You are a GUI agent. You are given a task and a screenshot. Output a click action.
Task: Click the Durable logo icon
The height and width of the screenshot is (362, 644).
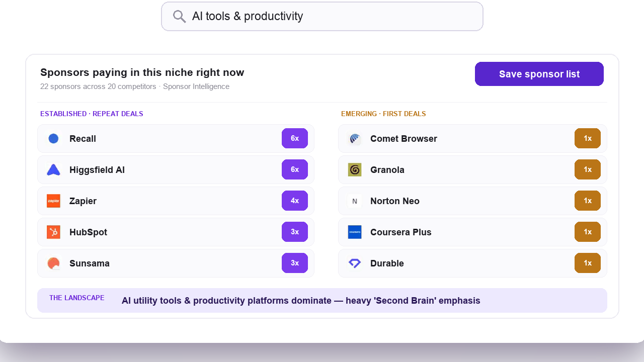(x=355, y=263)
